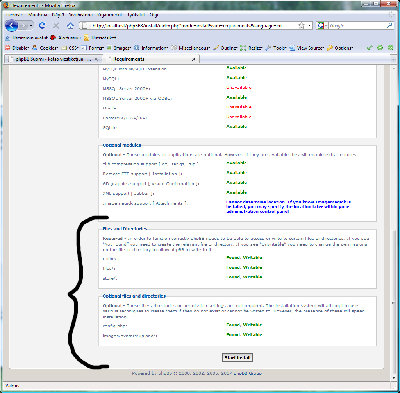Stop loading with the X icon
400x393 pixels.
click(x=56, y=25)
